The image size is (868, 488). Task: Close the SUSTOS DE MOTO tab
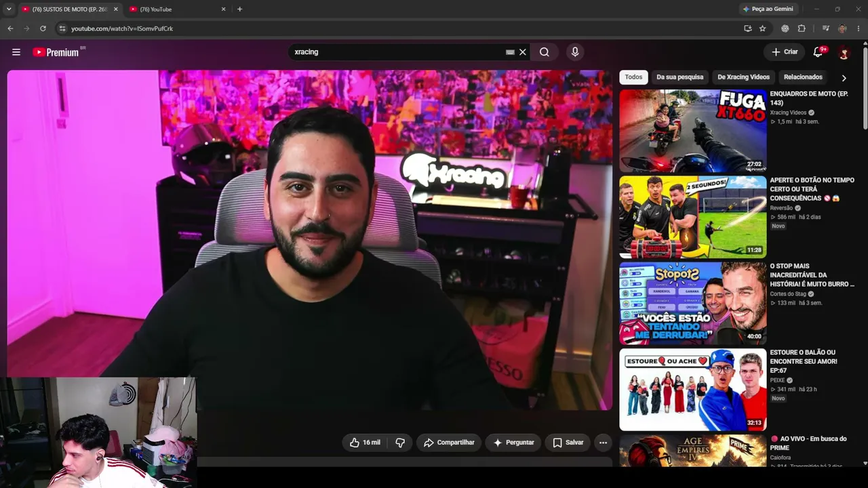[115, 9]
